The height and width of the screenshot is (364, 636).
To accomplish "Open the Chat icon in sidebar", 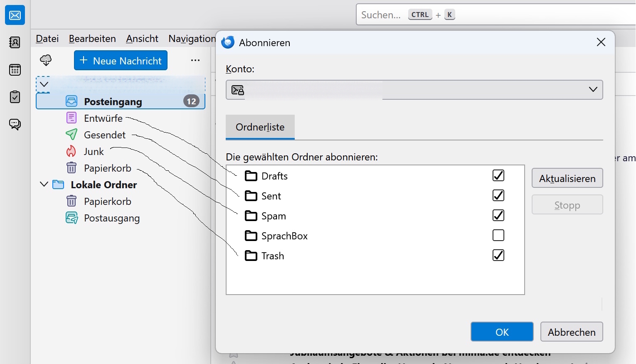I will (x=15, y=124).
